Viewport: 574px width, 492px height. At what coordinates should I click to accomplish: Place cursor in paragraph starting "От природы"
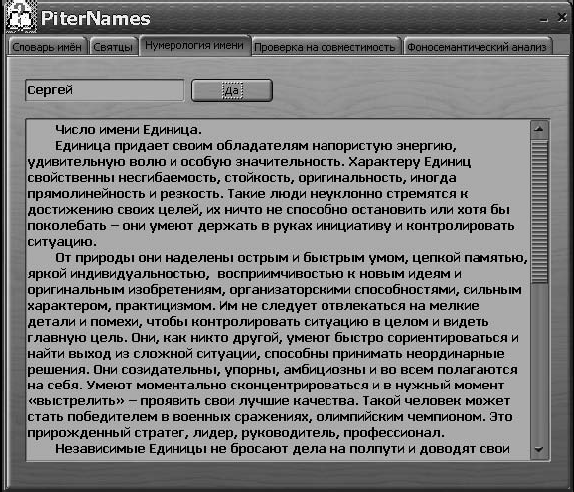click(277, 322)
